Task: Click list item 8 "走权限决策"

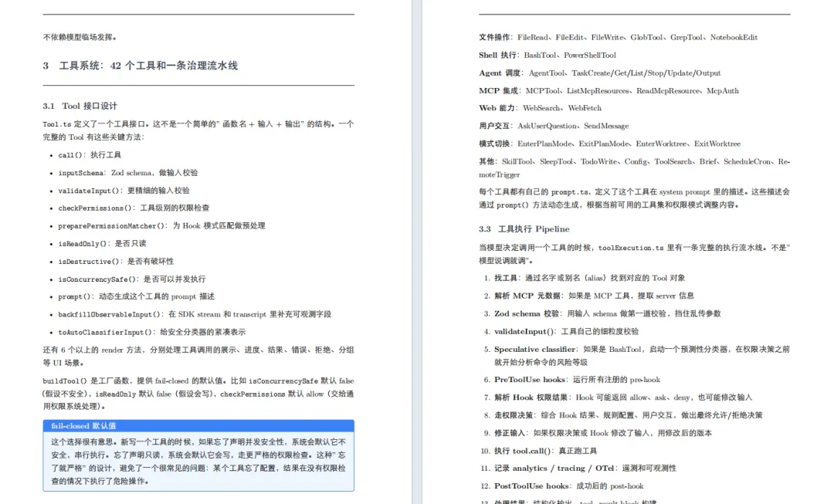Action: (628, 415)
